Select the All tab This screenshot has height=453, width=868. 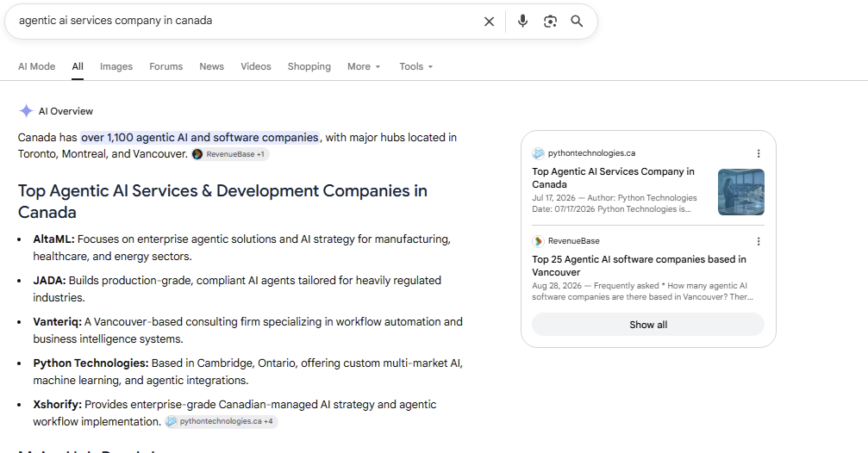pos(78,66)
